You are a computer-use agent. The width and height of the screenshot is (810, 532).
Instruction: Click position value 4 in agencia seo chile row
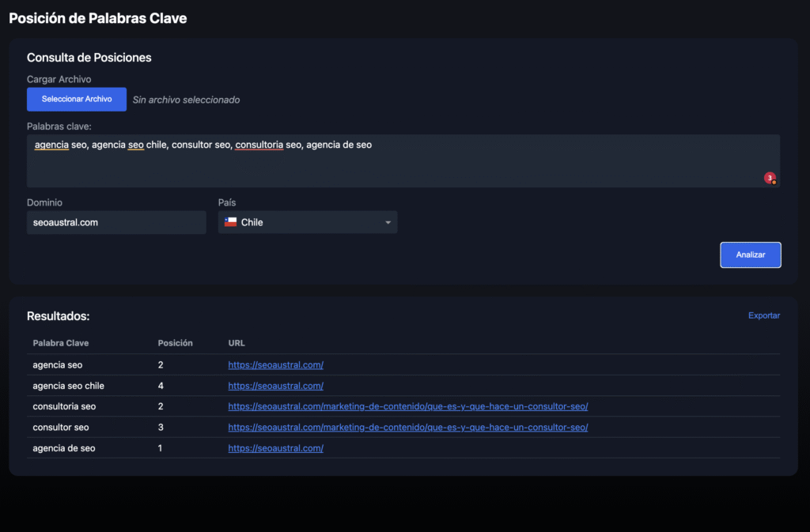click(x=161, y=386)
